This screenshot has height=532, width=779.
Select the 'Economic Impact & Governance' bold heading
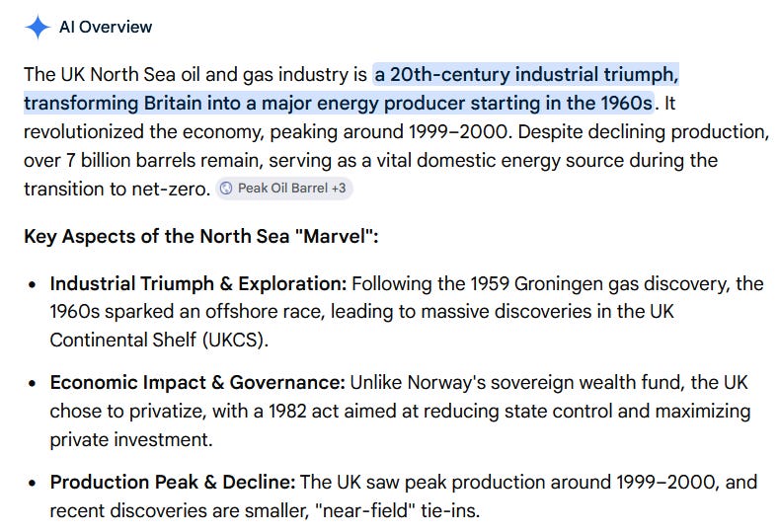tap(197, 383)
